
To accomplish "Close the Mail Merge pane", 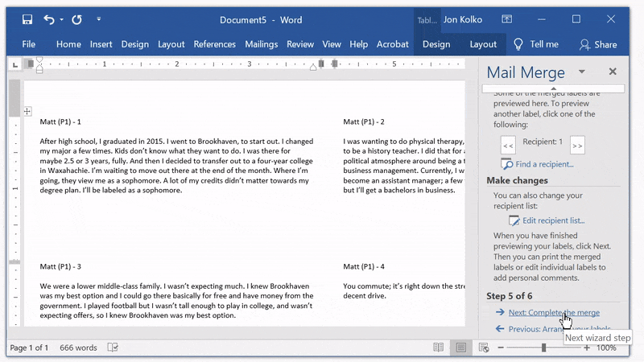I will tap(613, 72).
